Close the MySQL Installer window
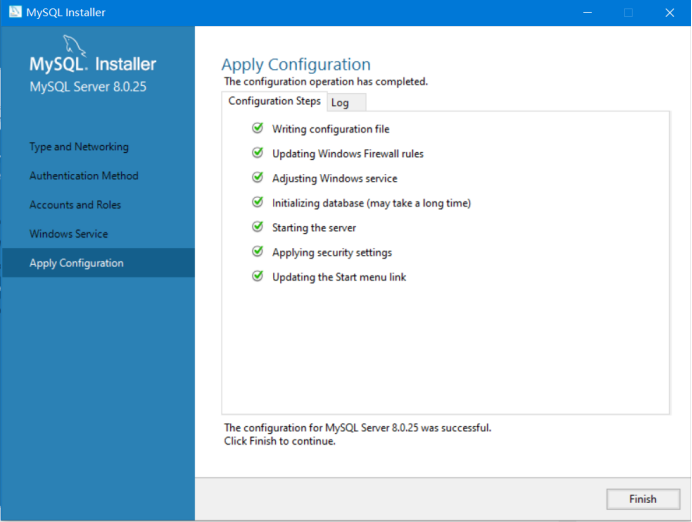This screenshot has width=692, height=522. click(667, 13)
